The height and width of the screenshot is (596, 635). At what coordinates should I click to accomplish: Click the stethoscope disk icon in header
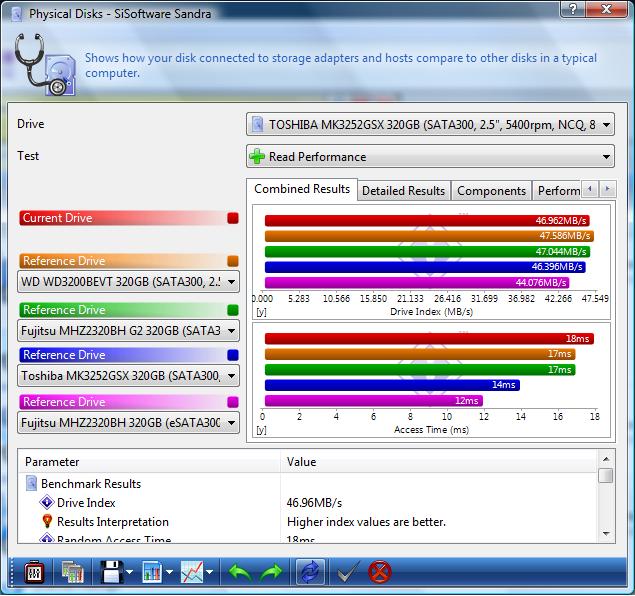point(45,65)
